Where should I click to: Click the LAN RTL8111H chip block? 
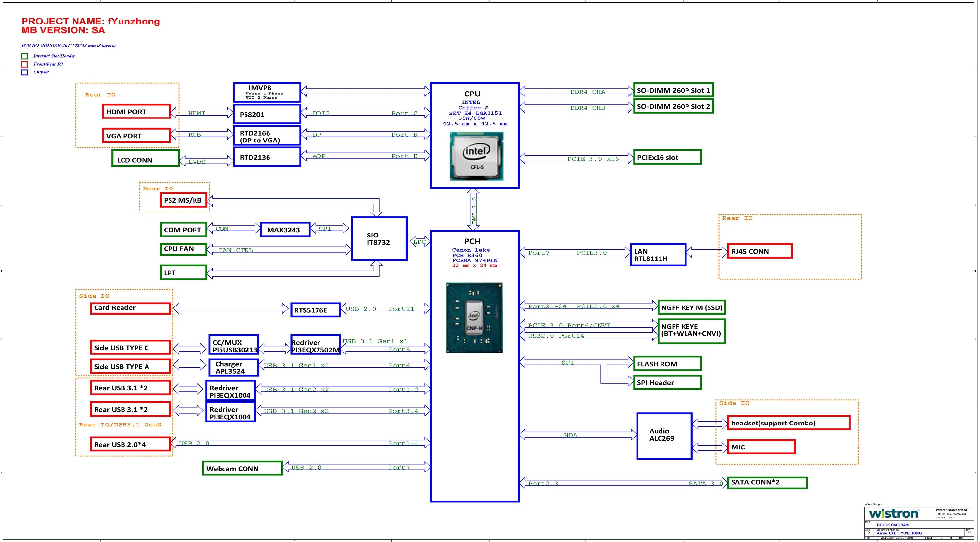pyautogui.click(x=658, y=255)
